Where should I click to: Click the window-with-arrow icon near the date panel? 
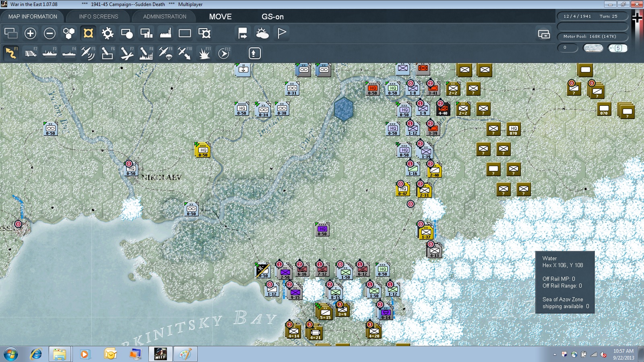(544, 34)
